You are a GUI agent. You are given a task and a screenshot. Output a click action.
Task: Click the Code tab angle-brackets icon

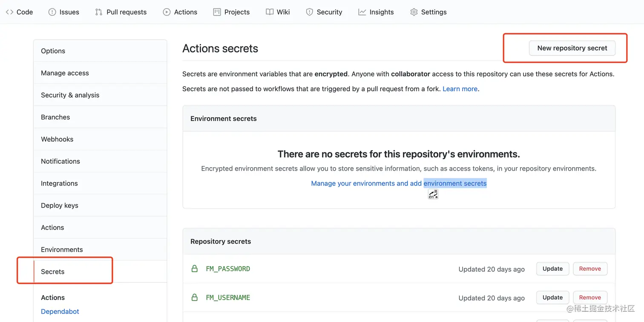[9, 12]
